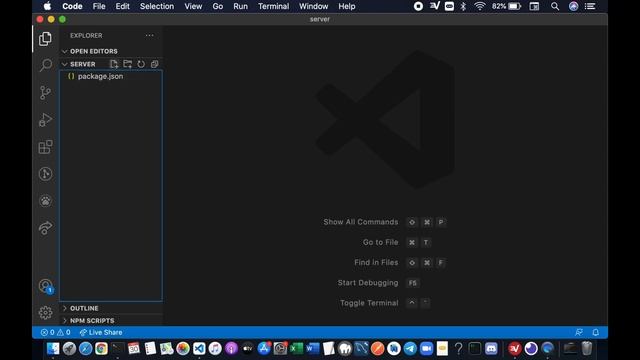Open the File menu
Screen dimensions: 640x360
click(99, 6)
